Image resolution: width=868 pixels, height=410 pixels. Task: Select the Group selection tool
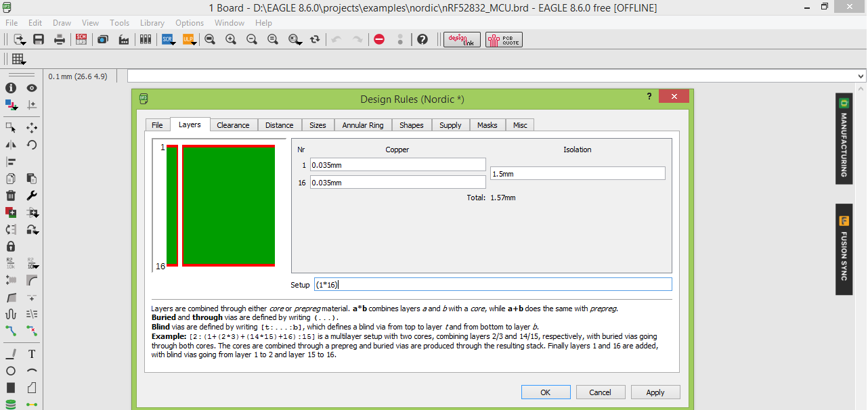tap(11, 127)
